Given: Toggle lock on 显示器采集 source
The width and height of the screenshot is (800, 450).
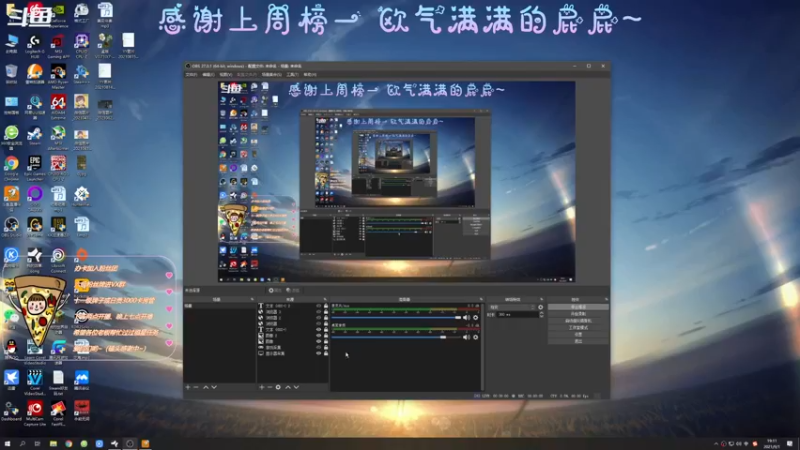Looking at the screenshot, I should click(326, 353).
